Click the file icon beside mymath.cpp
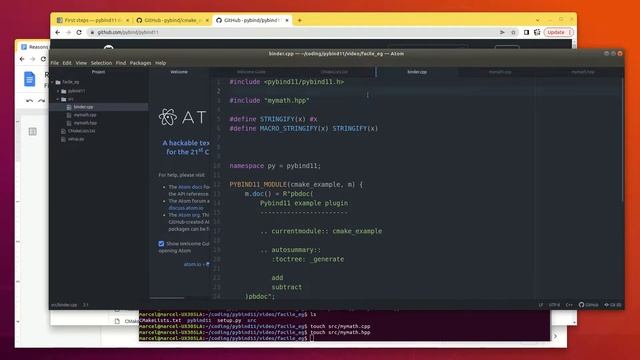This screenshot has width=640, height=360. tap(69, 115)
